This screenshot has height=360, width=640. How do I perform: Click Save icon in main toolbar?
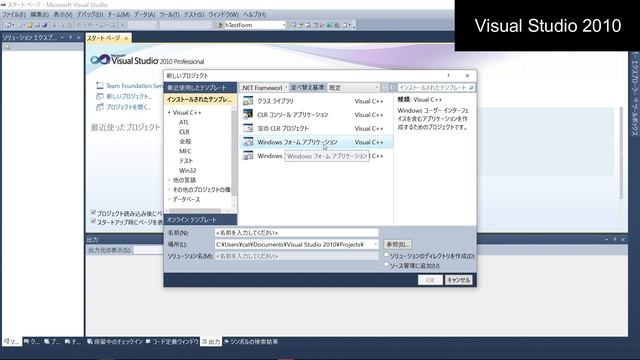(37, 25)
